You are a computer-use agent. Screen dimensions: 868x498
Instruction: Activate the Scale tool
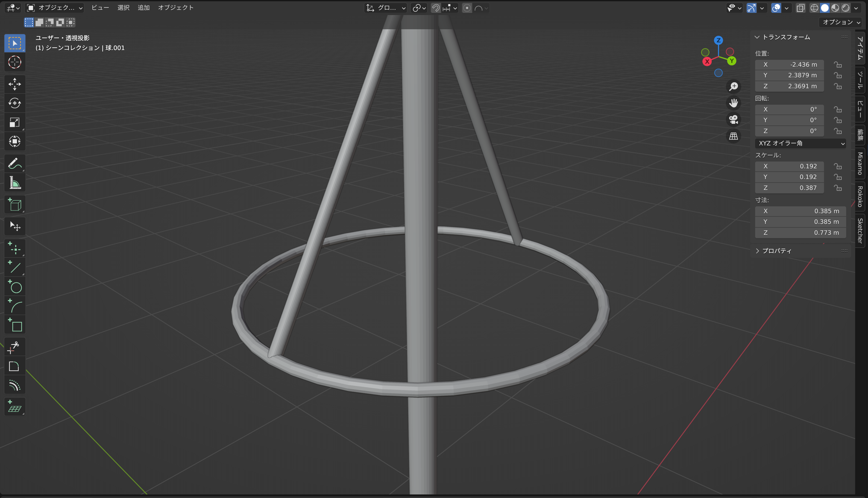pos(15,122)
